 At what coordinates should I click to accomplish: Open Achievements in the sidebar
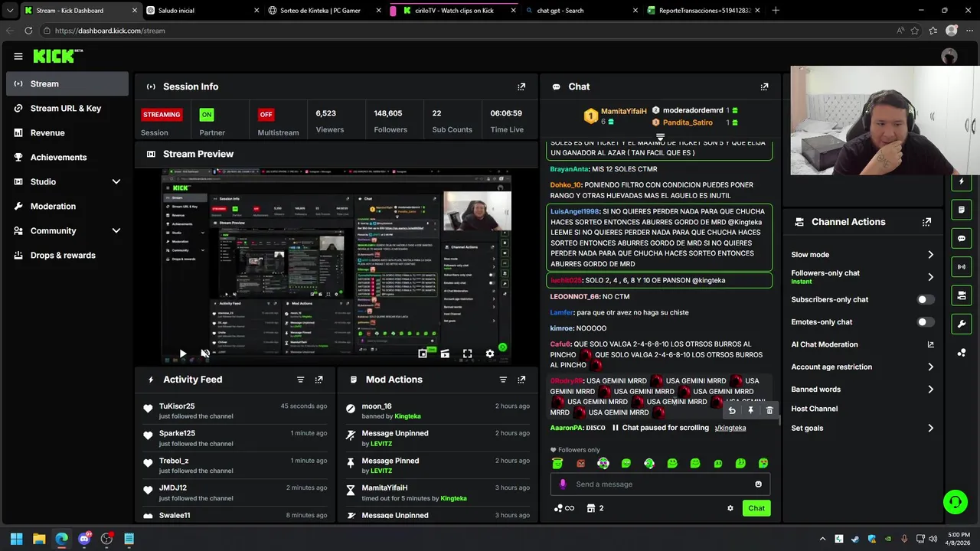point(67,157)
